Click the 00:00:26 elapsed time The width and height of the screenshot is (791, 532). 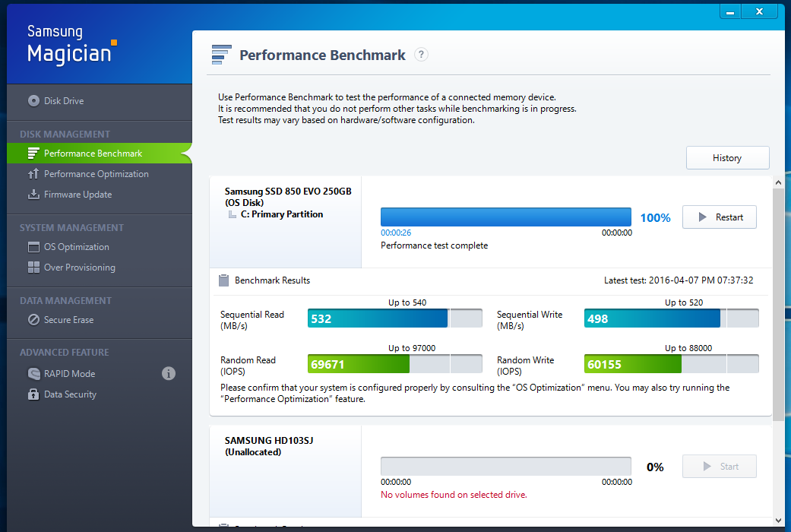click(396, 233)
